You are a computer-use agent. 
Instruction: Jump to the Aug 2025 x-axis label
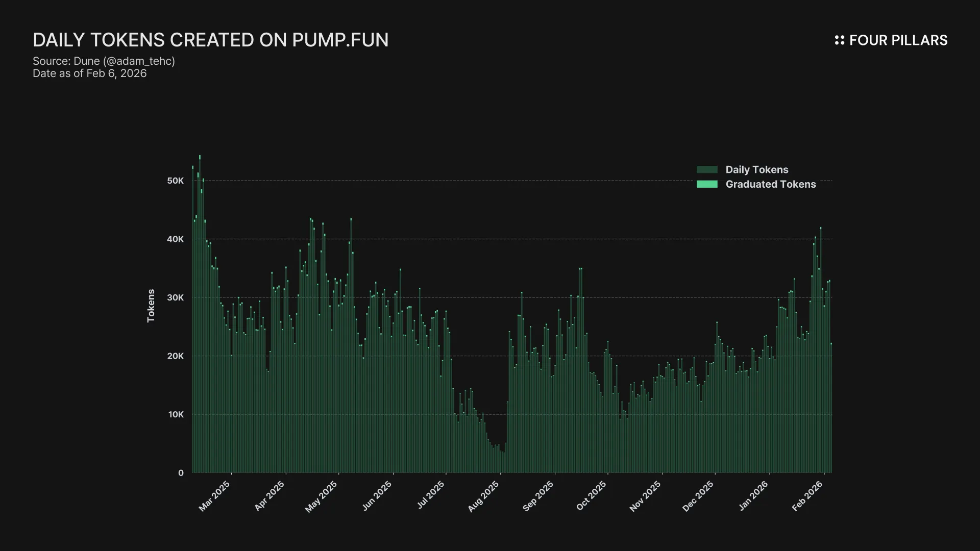483,496
